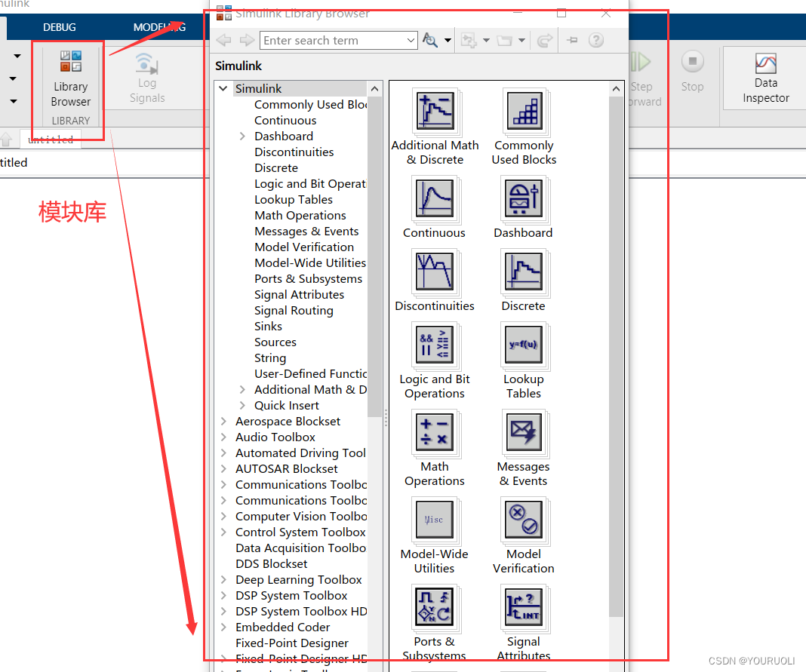This screenshot has width=806, height=672.
Task: Expand the Control System Toolbox node
Action: click(223, 532)
